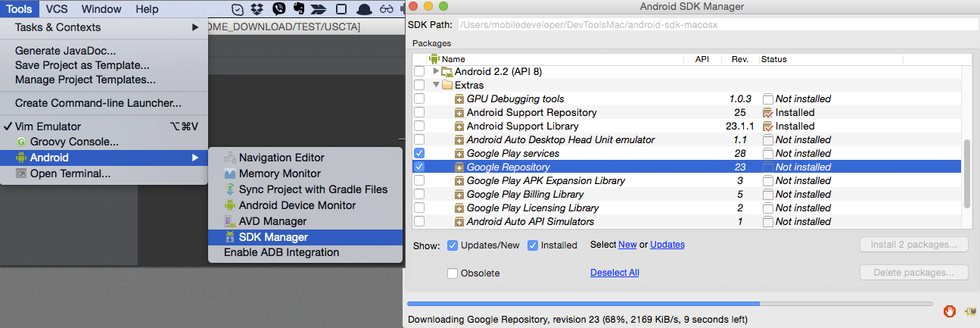Click the Memory Monitor icon in the submenu
The image size is (980, 328).
[x=230, y=173]
